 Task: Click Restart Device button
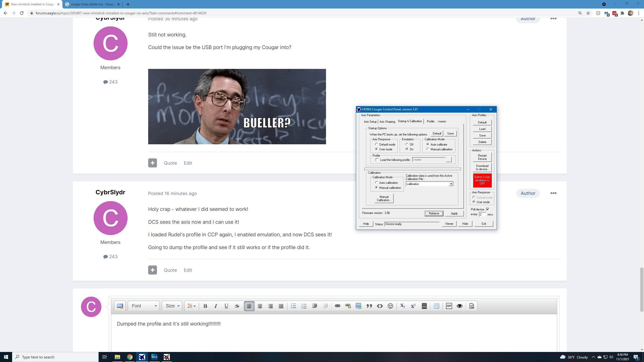tap(482, 157)
